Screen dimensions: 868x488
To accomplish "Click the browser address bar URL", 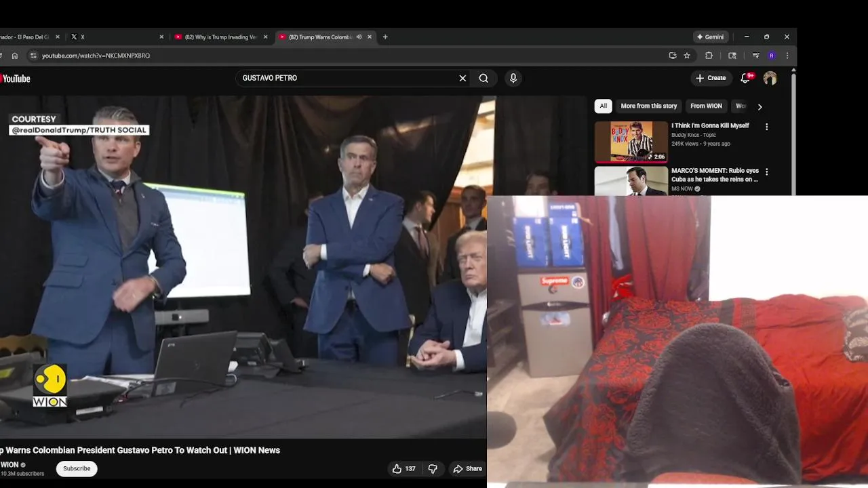I will (96, 56).
